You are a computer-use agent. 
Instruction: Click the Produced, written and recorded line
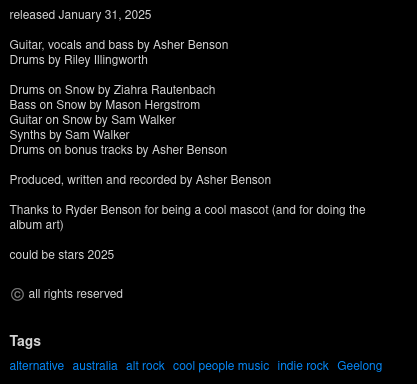[x=140, y=180]
